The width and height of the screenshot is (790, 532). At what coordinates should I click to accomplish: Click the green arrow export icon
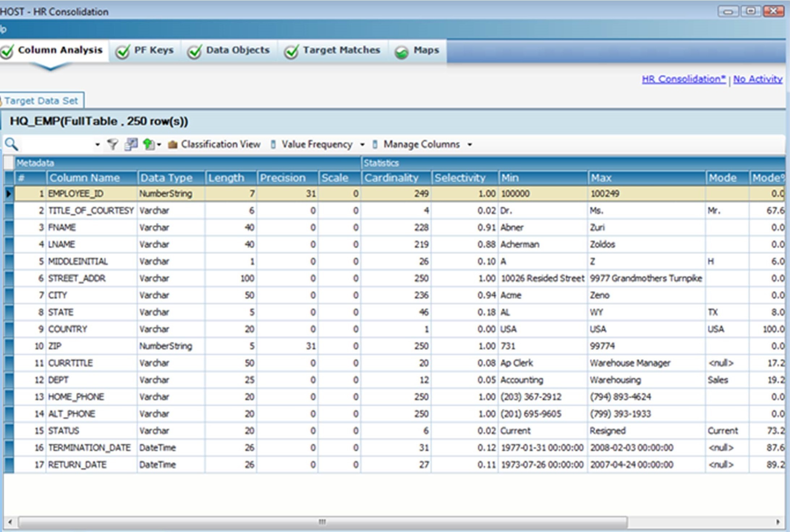148,144
